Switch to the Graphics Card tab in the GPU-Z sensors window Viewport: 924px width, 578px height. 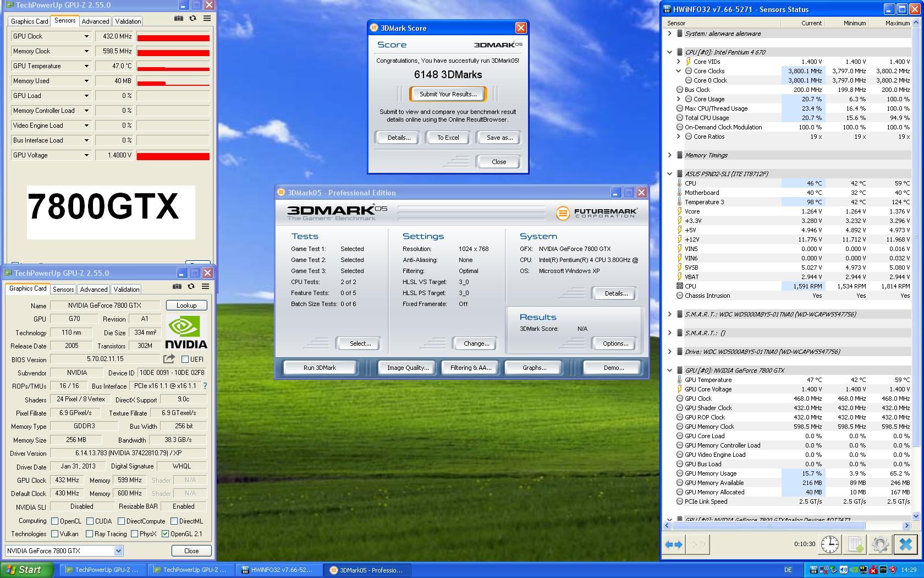click(x=30, y=21)
